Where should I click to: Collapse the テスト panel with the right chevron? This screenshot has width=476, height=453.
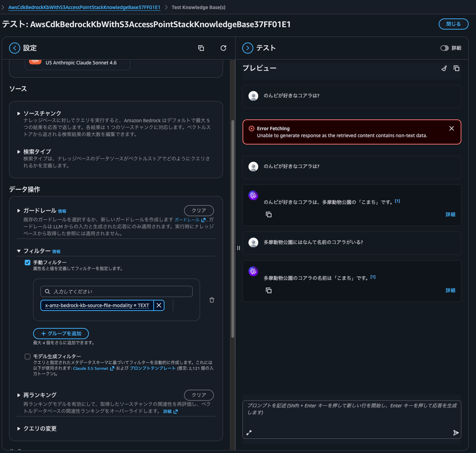[248, 48]
